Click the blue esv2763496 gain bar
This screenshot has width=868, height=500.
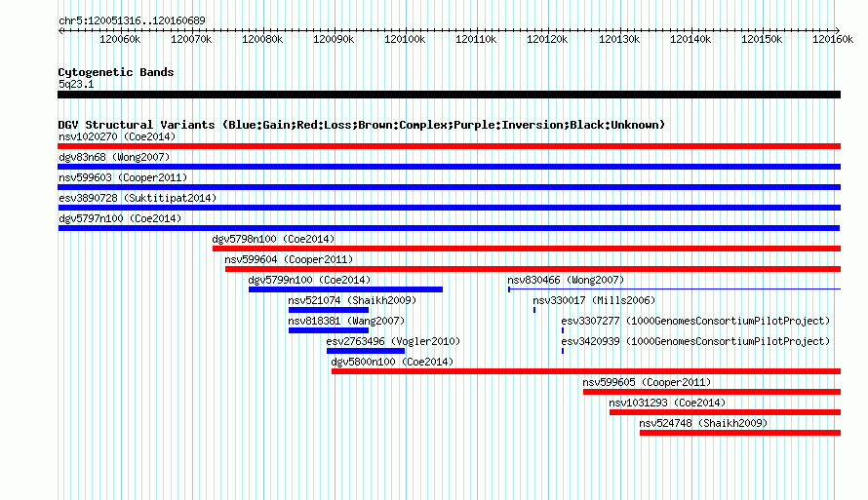point(366,351)
